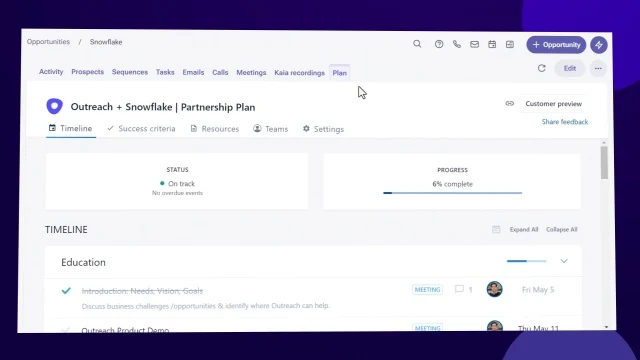Collapse the Education section chevron

pos(564,261)
